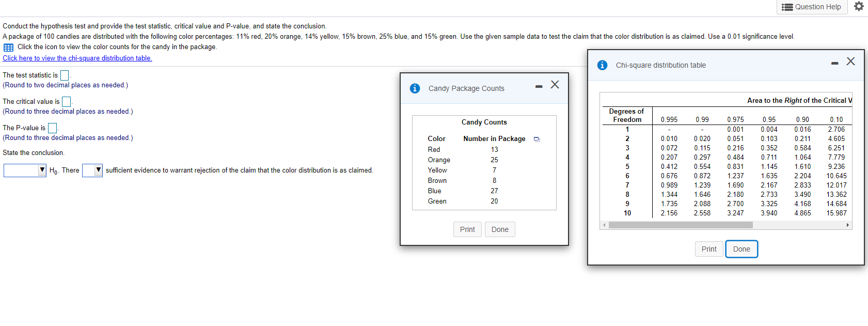Image resolution: width=868 pixels, height=326 pixels.
Task: Open the settings gear icon
Action: [859, 6]
